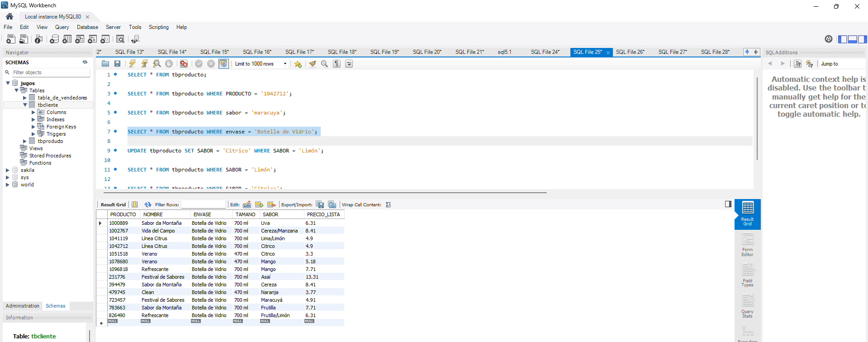The height and width of the screenshot is (342, 868).
Task: Open Workbench preferences gear icon
Action: (x=828, y=39)
